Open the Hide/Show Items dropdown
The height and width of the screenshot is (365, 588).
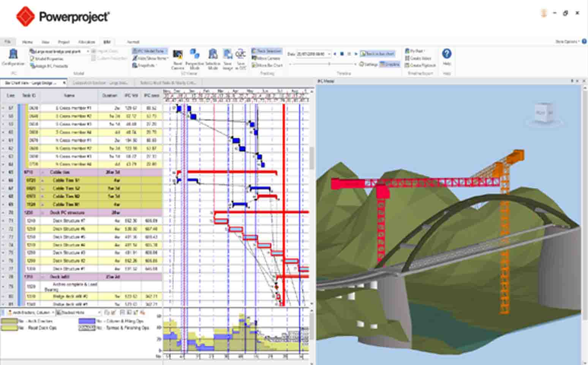pyautogui.click(x=151, y=58)
